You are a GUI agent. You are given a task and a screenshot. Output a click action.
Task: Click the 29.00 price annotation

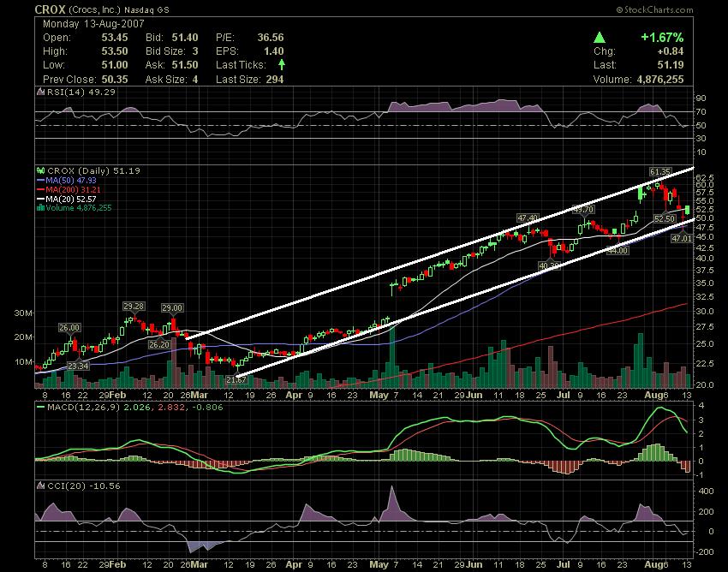(172, 307)
